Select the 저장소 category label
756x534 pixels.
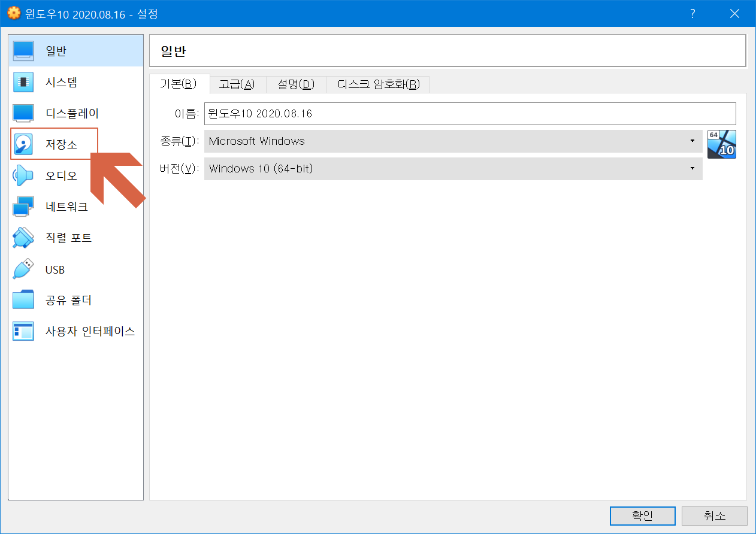pyautogui.click(x=61, y=144)
